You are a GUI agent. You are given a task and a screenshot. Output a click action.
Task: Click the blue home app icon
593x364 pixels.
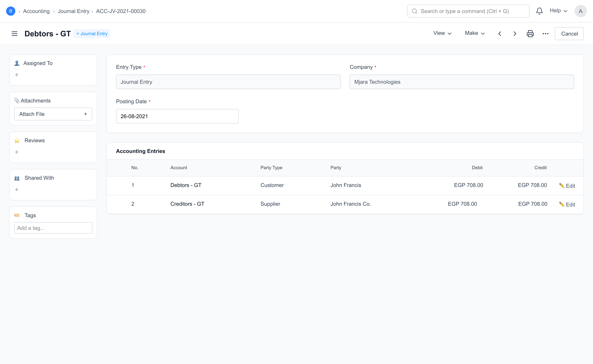pyautogui.click(x=11, y=11)
